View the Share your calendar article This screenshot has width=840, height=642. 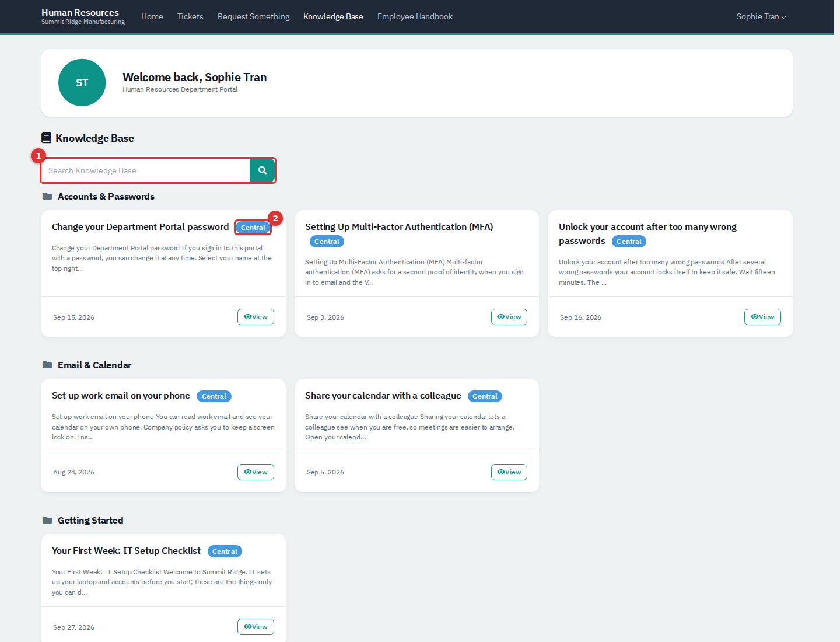point(509,472)
